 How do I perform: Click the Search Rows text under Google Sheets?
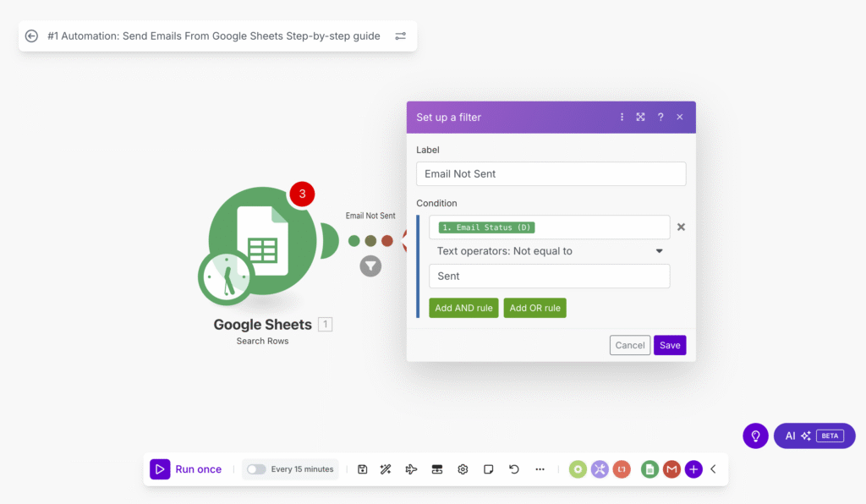click(262, 341)
